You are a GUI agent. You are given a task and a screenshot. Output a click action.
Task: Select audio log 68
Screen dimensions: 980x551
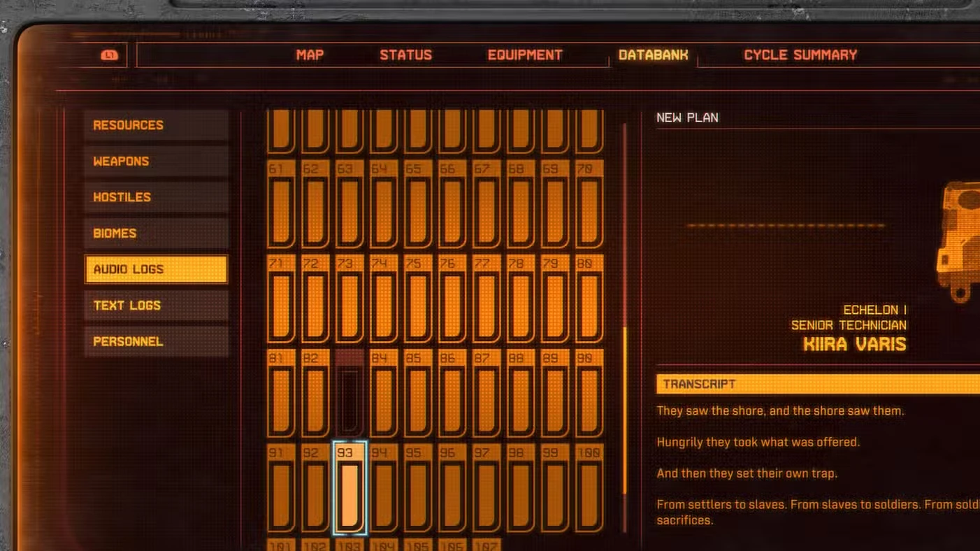click(521, 204)
